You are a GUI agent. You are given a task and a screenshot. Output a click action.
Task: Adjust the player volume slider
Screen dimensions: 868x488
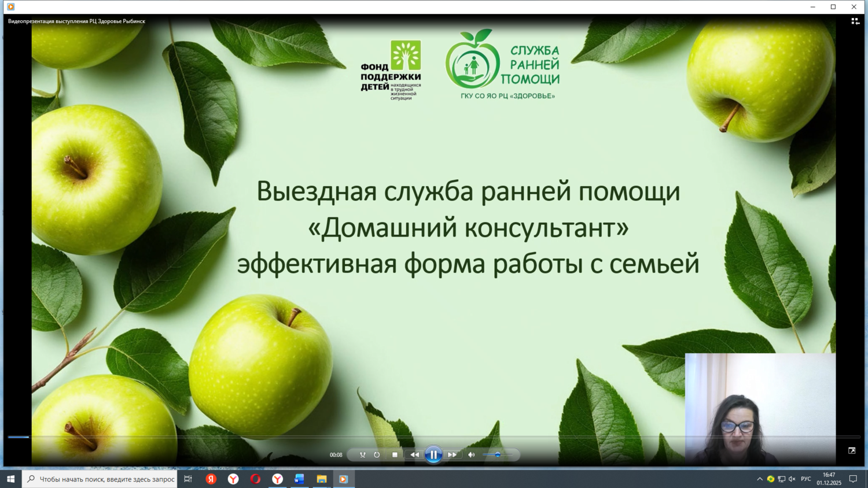pyautogui.click(x=498, y=455)
